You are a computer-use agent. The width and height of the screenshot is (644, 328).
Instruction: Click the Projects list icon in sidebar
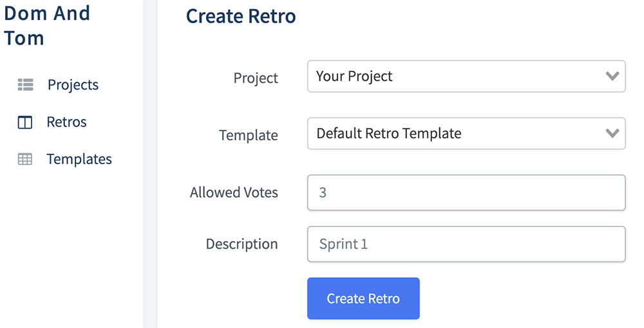point(25,84)
